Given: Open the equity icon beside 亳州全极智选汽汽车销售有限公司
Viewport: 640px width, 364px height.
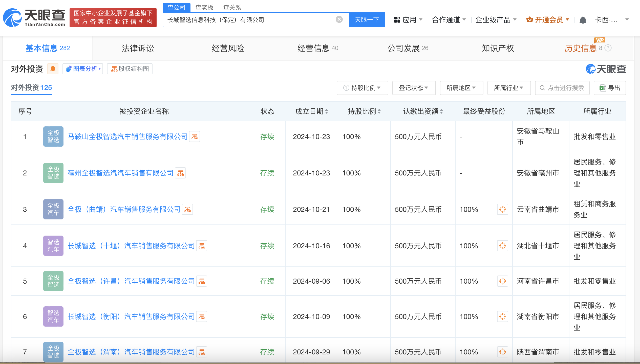Looking at the screenshot, I should [180, 173].
